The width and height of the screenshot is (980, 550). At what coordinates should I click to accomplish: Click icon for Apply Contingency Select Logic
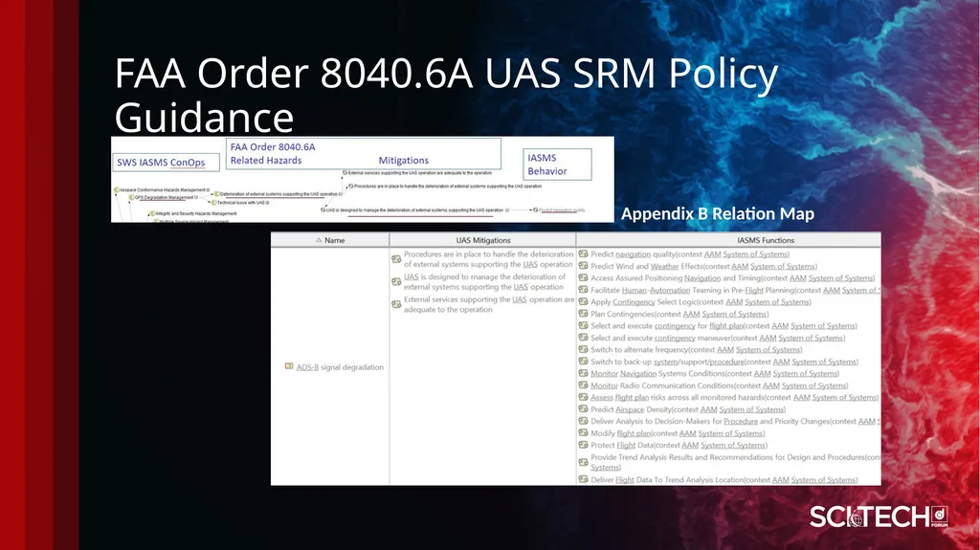(x=583, y=301)
